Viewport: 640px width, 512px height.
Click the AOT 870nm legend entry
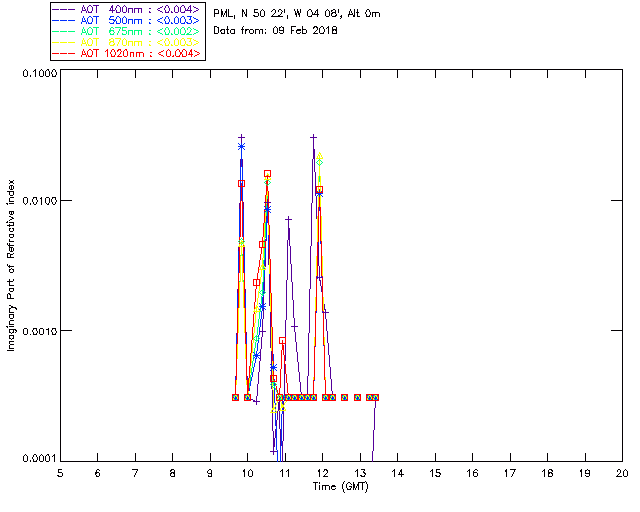[x=127, y=42]
